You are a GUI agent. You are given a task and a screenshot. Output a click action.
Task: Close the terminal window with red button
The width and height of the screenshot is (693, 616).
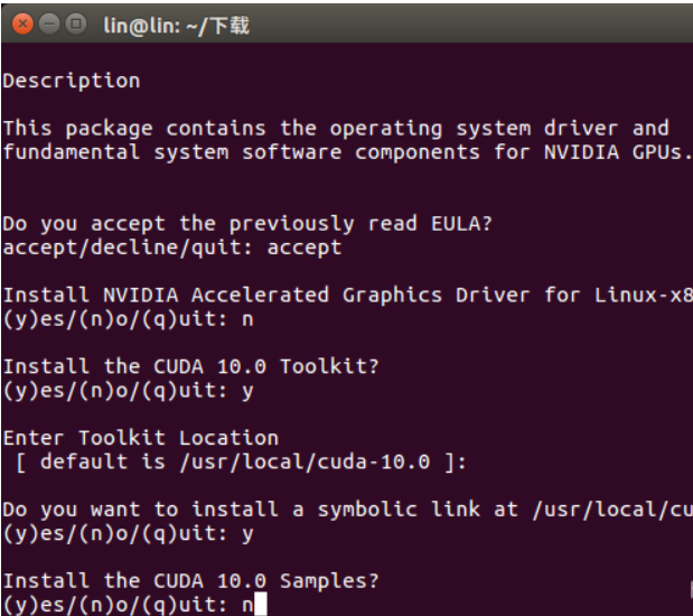[x=23, y=24]
